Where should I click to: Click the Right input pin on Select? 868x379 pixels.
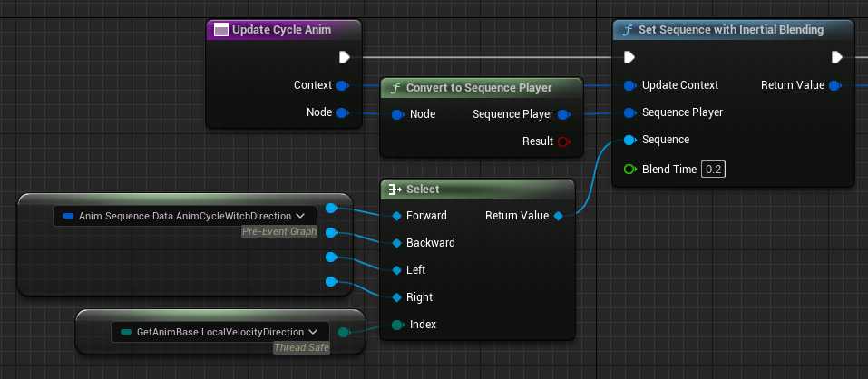(x=396, y=297)
